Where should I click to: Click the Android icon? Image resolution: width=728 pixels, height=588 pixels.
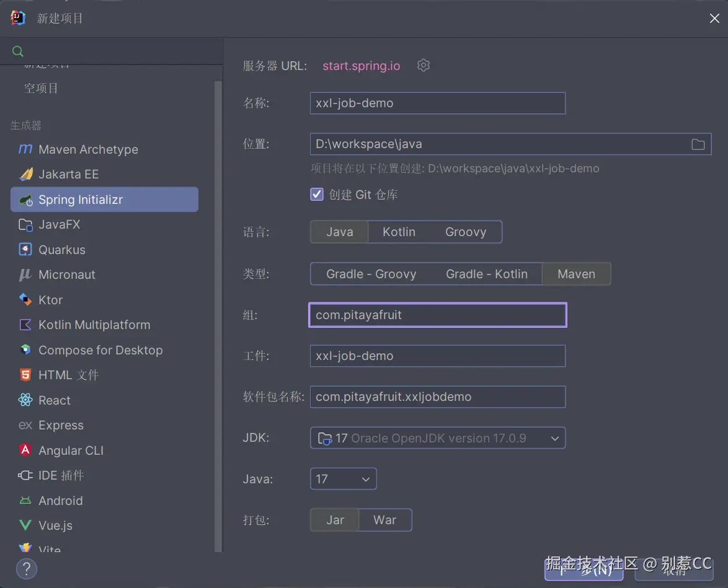tap(25, 500)
